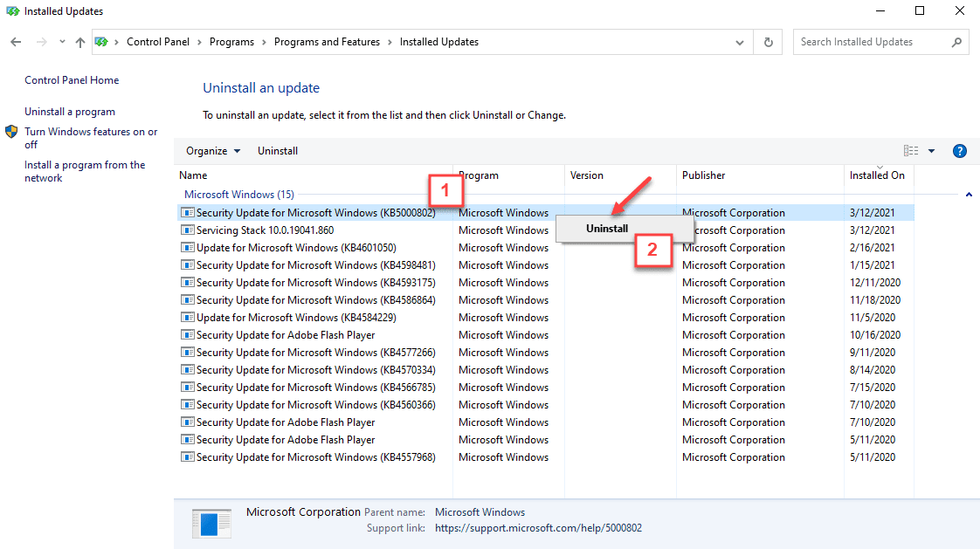Sort by the Version column header
980x549 pixels.
[587, 175]
